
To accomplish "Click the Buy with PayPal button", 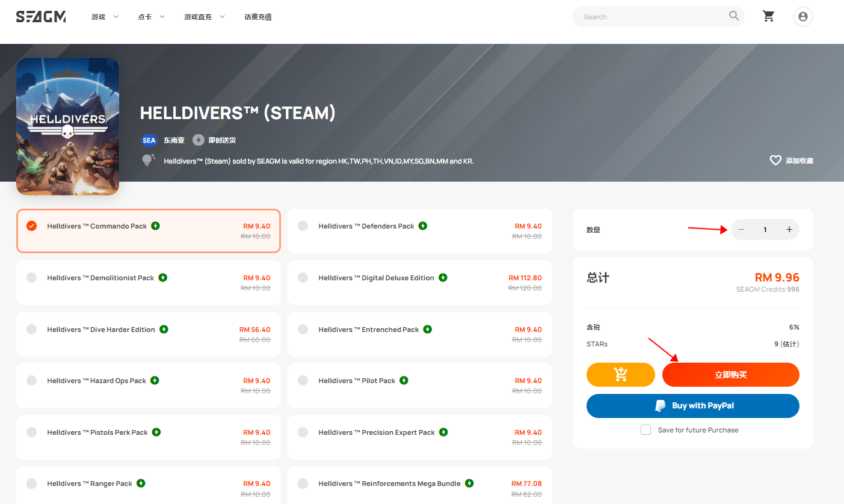I will (693, 406).
